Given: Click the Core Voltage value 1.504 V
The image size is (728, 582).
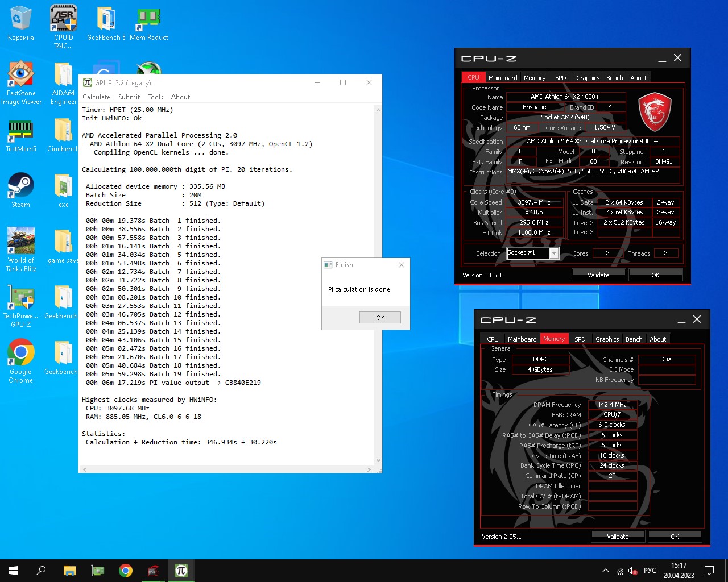Looking at the screenshot, I should (605, 128).
